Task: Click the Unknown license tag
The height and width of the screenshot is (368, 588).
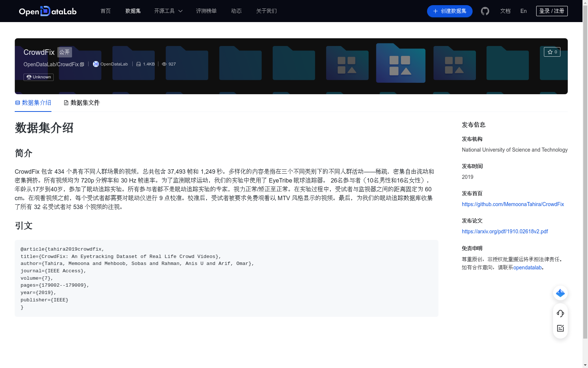Action: [39, 77]
